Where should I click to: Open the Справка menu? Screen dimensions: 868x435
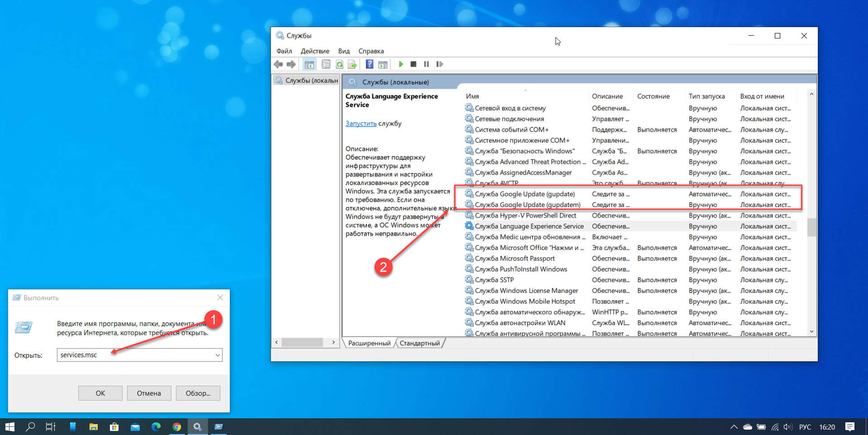tap(371, 51)
